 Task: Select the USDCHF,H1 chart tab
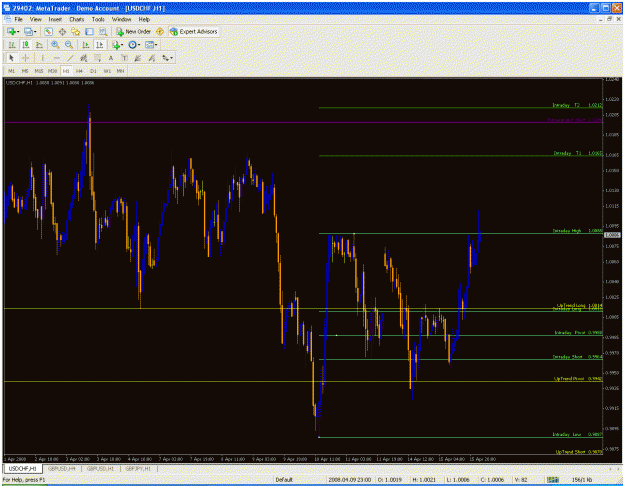coord(23,468)
